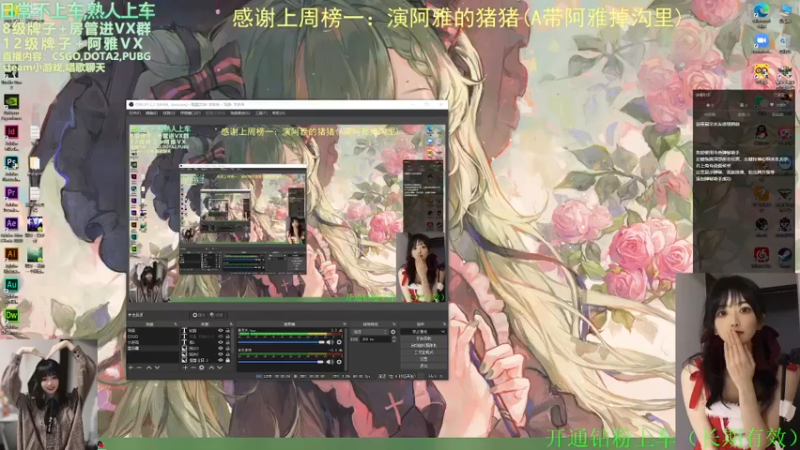Open Adobe Audition desktop shortcut
This screenshot has height=450, width=800.
(11, 285)
